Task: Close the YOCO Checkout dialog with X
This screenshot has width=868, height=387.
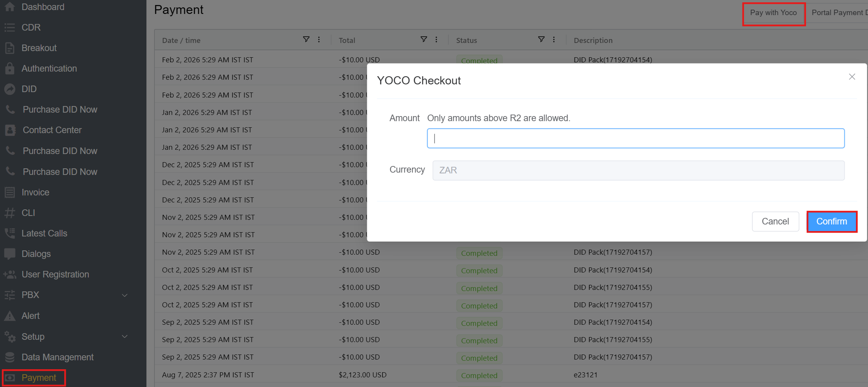Action: click(x=852, y=77)
